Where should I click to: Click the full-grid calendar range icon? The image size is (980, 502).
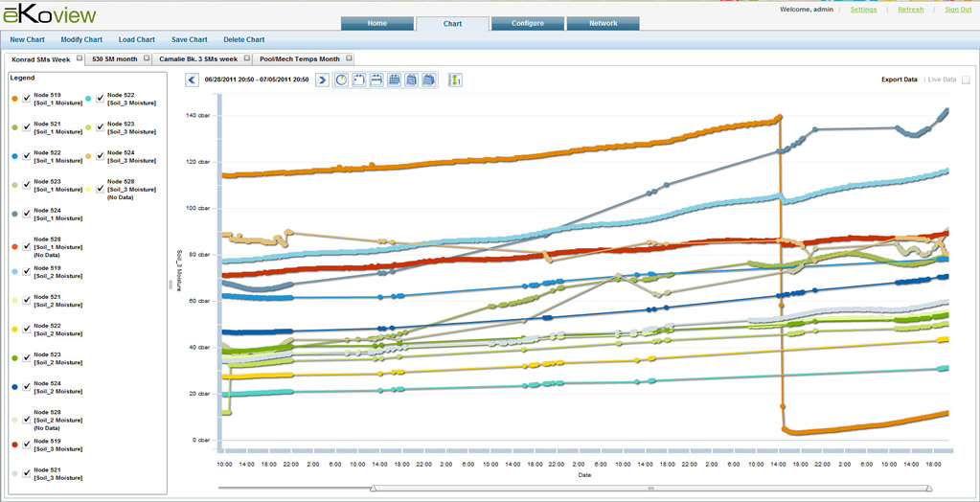tap(394, 80)
